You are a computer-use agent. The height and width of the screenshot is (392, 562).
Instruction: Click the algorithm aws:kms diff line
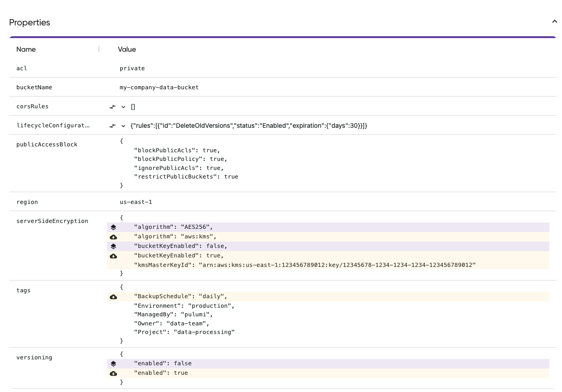328,237
